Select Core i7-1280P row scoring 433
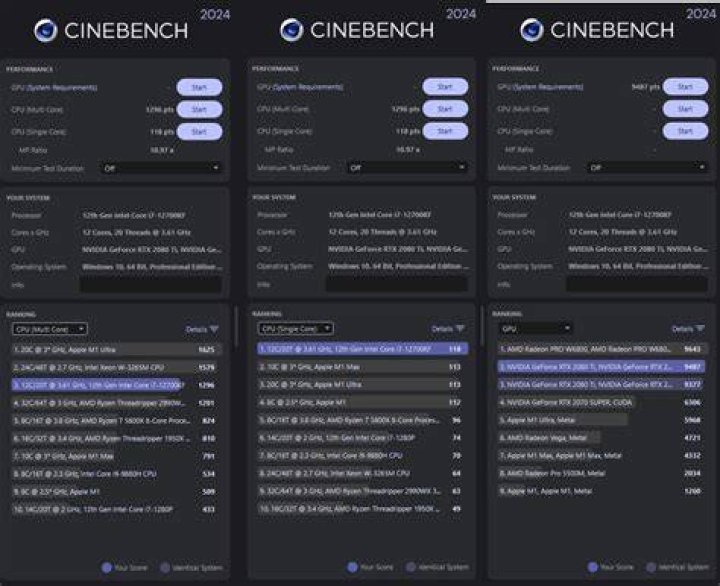The width and height of the screenshot is (720, 586). [117, 509]
